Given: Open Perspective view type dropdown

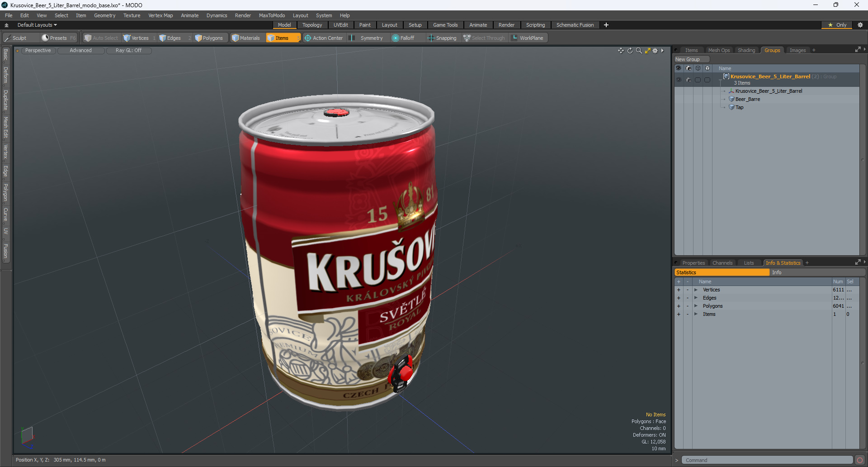Looking at the screenshot, I should [38, 51].
